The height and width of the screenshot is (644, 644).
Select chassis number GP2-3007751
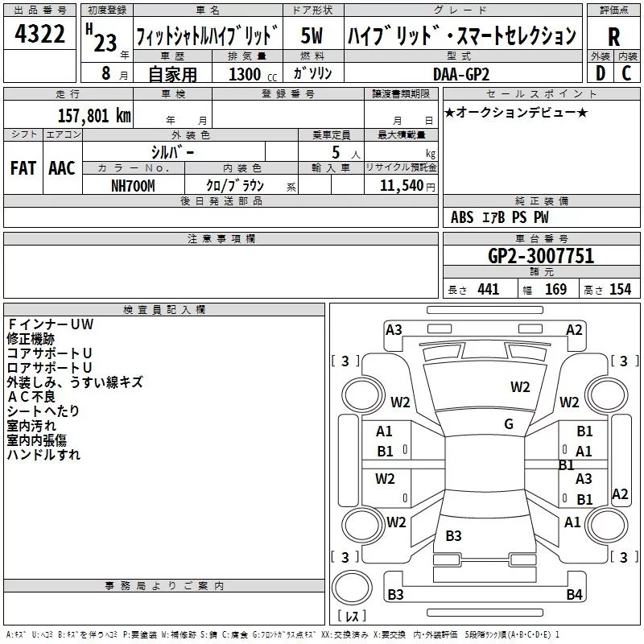tap(541, 256)
